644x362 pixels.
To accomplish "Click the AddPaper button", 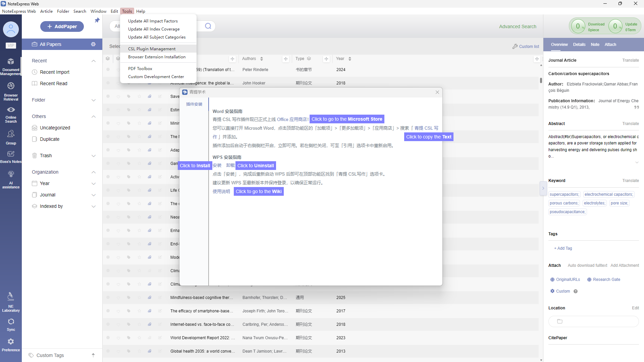I will click(62, 26).
